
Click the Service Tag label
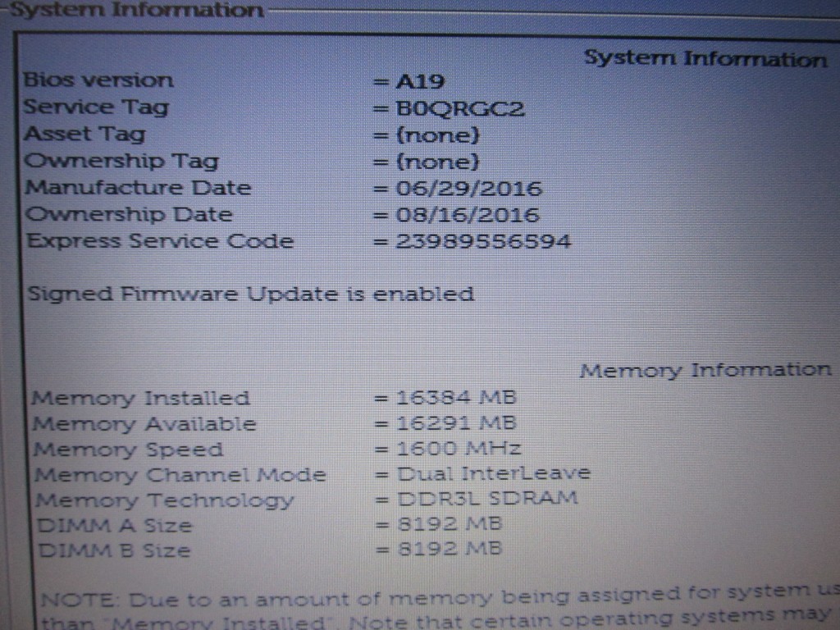click(96, 107)
